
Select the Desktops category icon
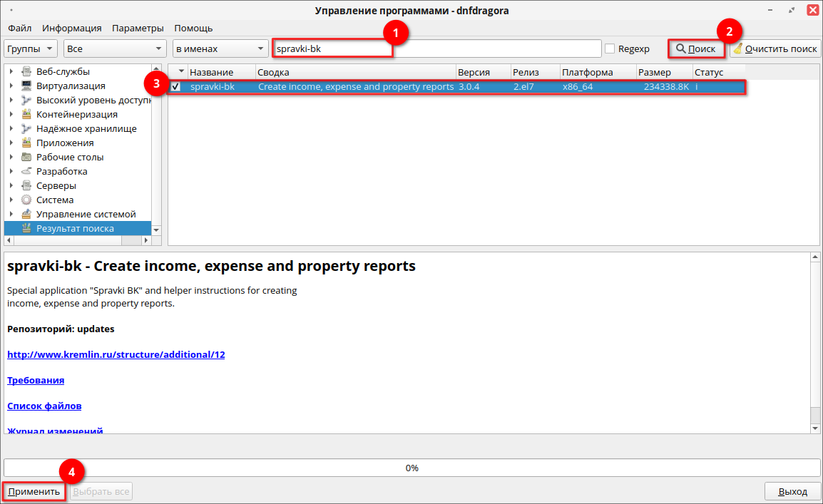(26, 157)
